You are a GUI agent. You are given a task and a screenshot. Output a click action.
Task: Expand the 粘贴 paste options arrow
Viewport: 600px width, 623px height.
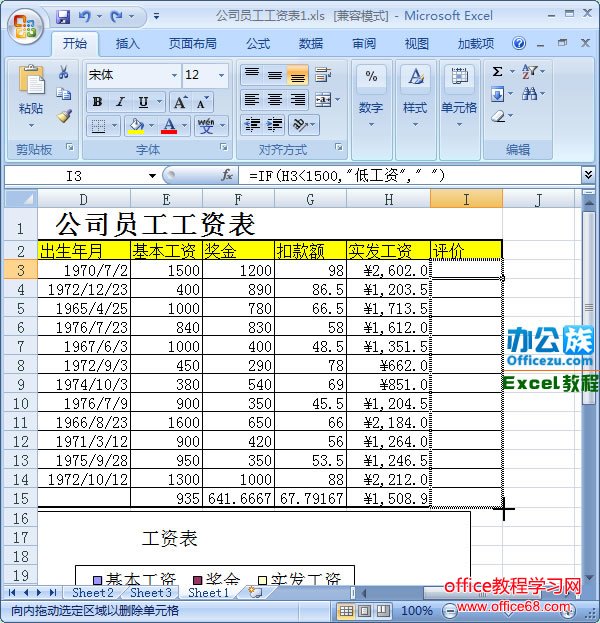click(x=31, y=126)
